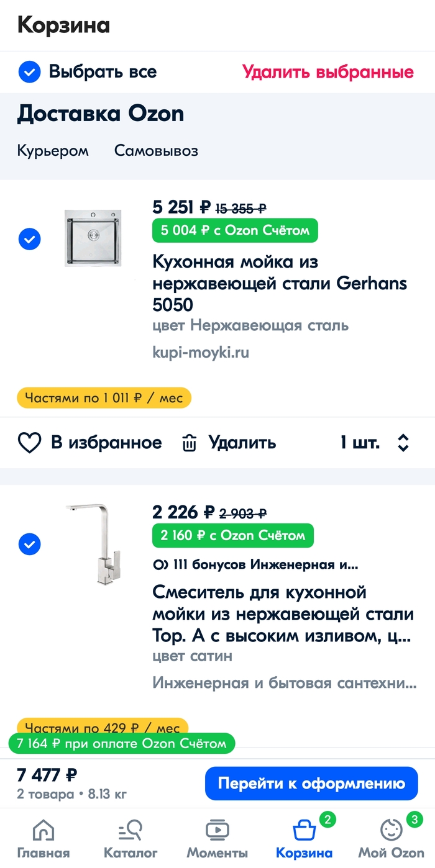Open Мой Ozon profile face icon
The image size is (435, 868).
[391, 830]
